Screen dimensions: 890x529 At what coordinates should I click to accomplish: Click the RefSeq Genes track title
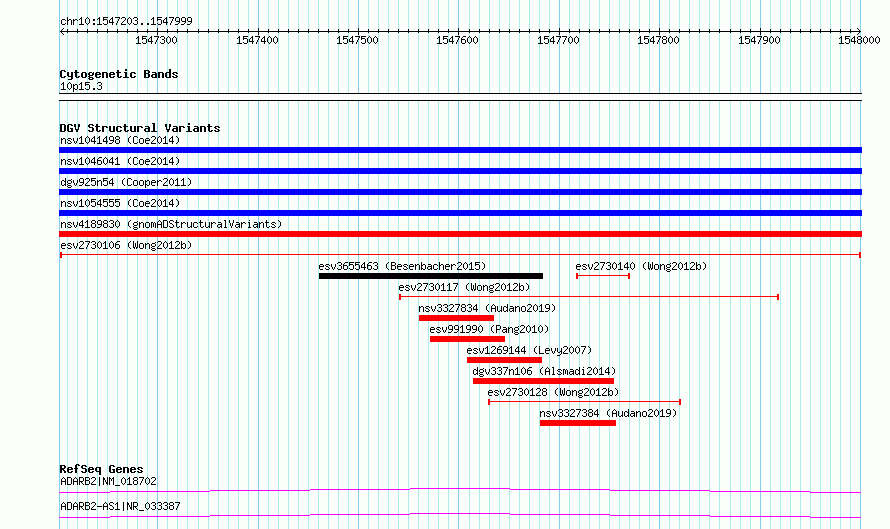pyautogui.click(x=102, y=469)
